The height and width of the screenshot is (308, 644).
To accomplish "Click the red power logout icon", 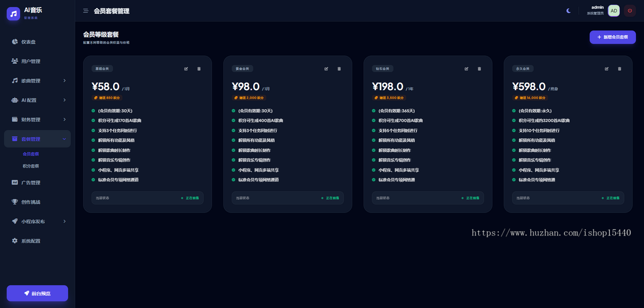I will click(x=629, y=11).
